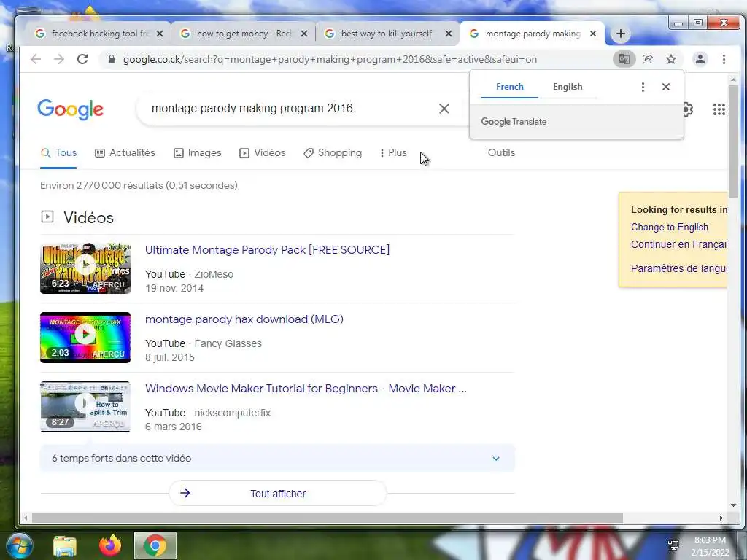Open 'Paramètres de langue' link
The width and height of the screenshot is (747, 560).
(x=679, y=268)
